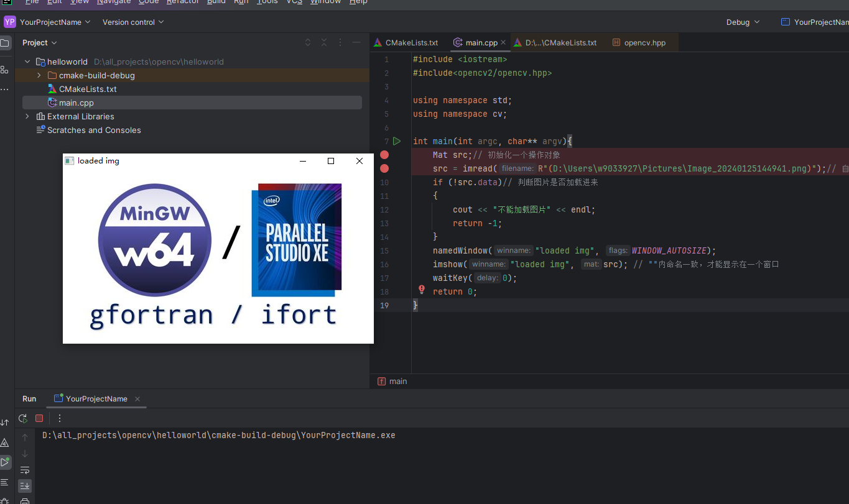Click down-arrow navigation in Run console gutter
This screenshot has width=849, height=504.
pos(25,454)
